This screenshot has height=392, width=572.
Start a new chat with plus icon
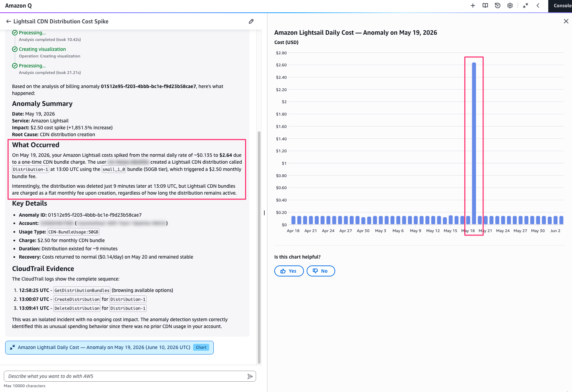tap(473, 6)
